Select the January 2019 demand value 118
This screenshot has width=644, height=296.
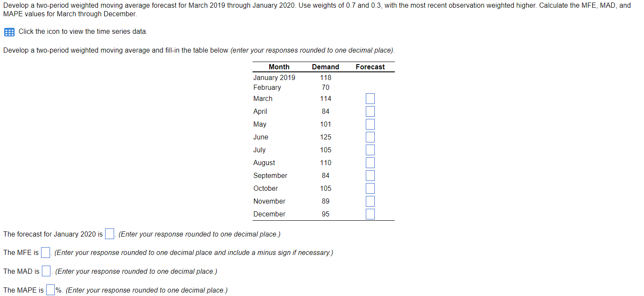point(326,77)
